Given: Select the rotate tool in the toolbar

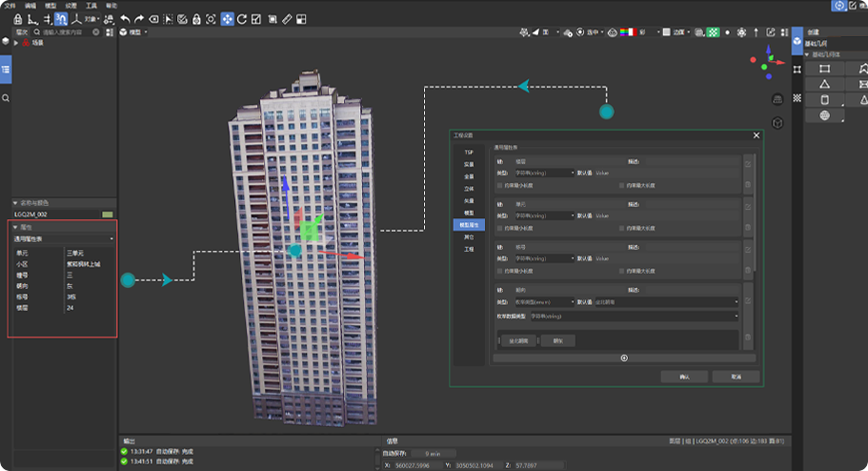Looking at the screenshot, I should 242,19.
